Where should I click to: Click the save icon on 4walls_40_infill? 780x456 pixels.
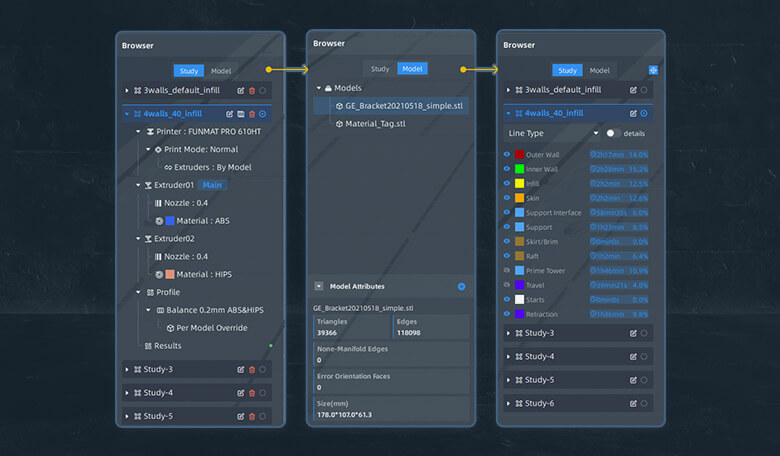coord(241,114)
